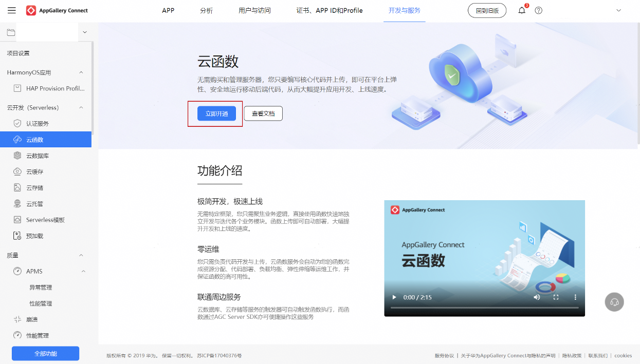Collapse the HarmonyOS应用 section
This screenshot has width=640, height=364.
tap(81, 72)
